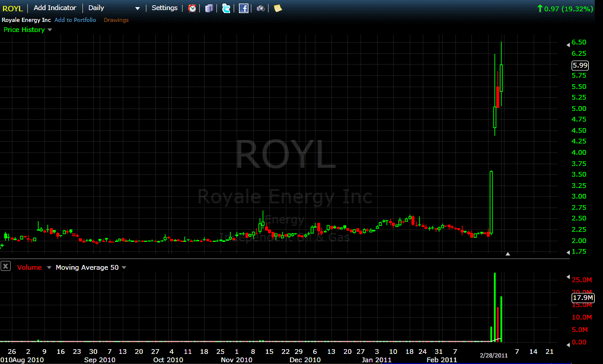Click the 5.0M volume axis label

(579, 330)
